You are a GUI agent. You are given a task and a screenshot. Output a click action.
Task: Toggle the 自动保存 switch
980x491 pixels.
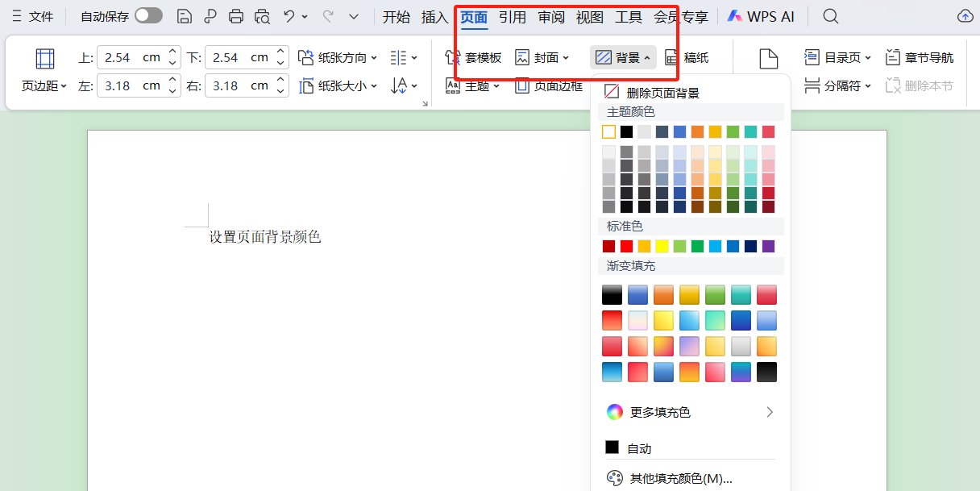pyautogui.click(x=148, y=16)
